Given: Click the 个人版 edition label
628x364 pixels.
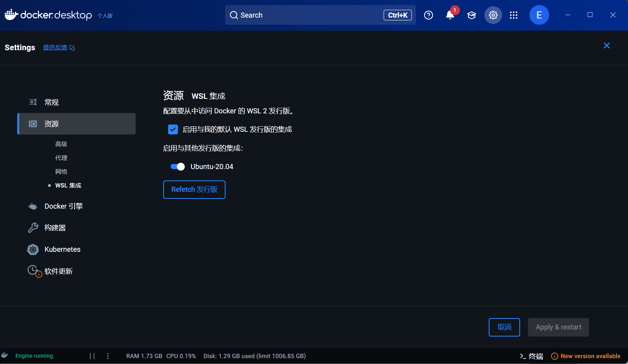Looking at the screenshot, I should pyautogui.click(x=105, y=16).
